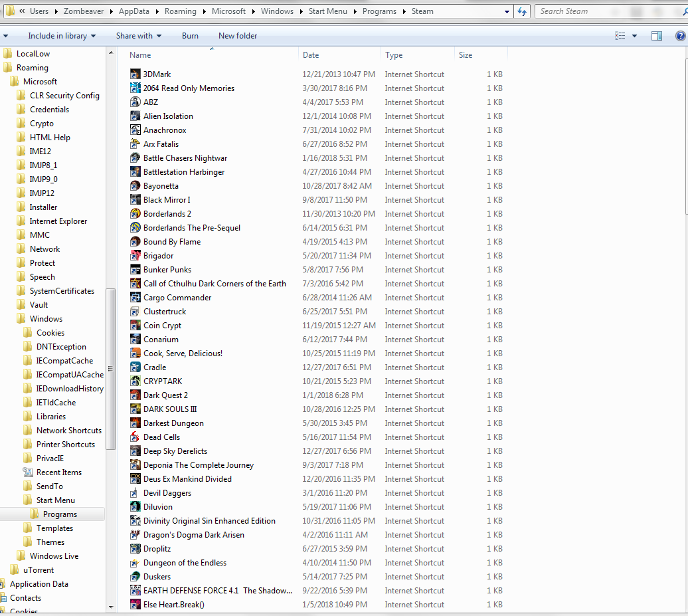Screen dimensions: 688x616
Task: Click the Brigador shortcut icon
Action: (x=135, y=256)
